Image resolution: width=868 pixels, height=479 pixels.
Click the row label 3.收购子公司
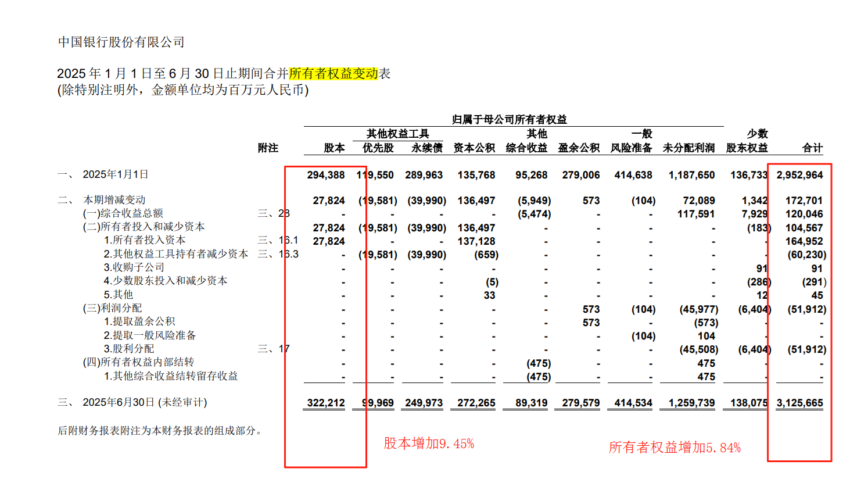pos(134,267)
